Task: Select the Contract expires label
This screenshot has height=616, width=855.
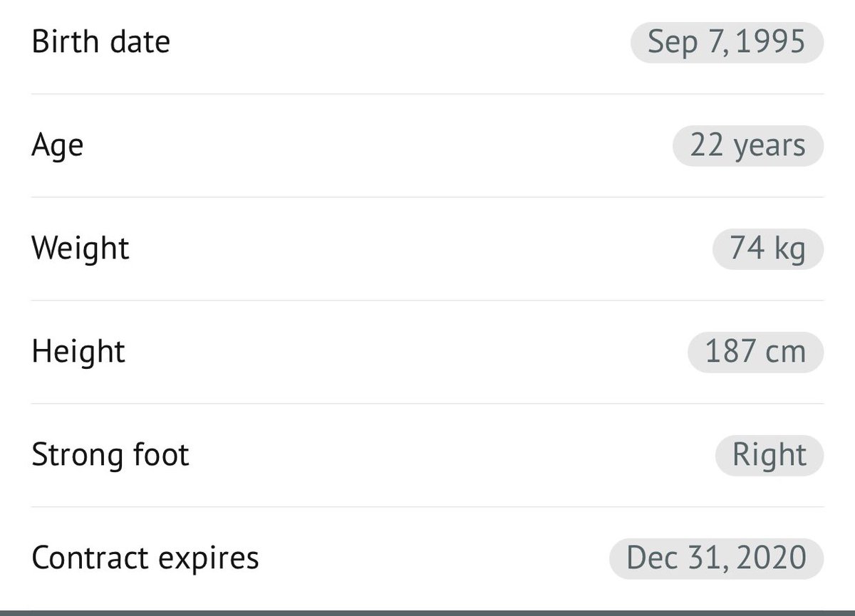Action: point(145,559)
